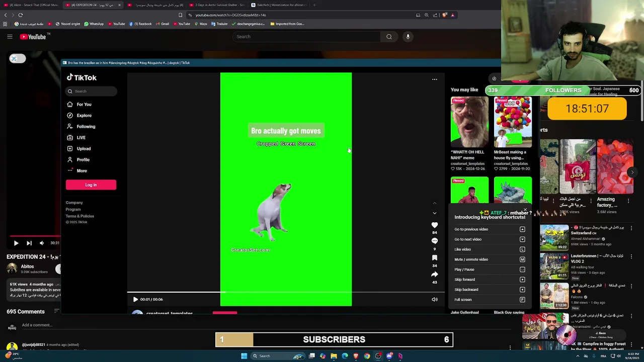Screen dimensions: 644x362
Task: Open WhatsApp bookmark
Action: [94, 24]
